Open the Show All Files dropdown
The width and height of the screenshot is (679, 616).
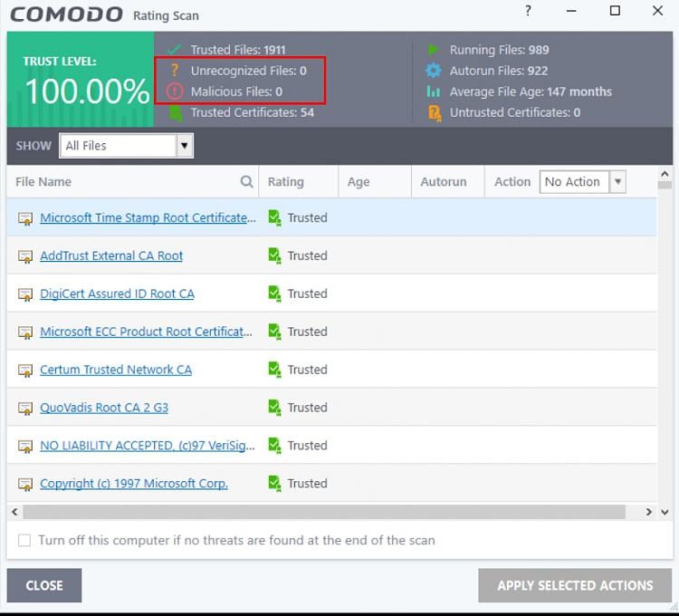126,146
